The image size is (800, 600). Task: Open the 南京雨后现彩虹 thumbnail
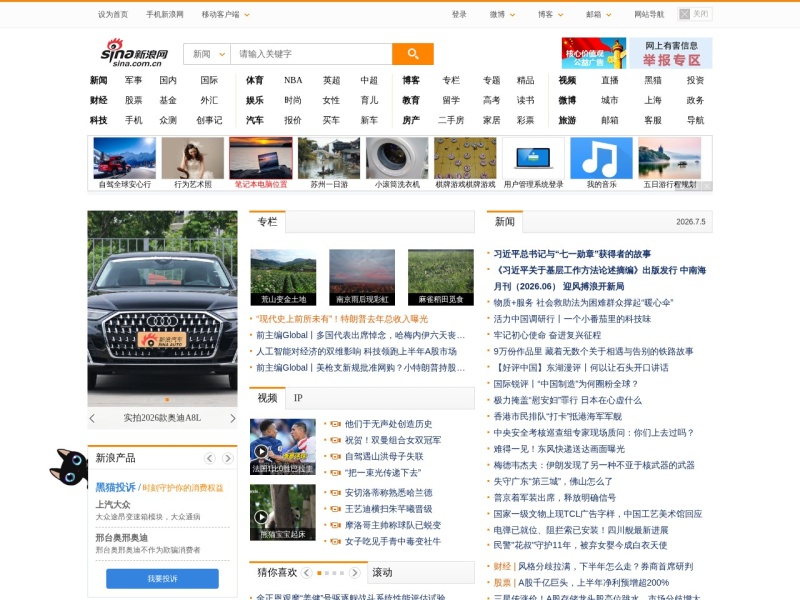coord(362,277)
